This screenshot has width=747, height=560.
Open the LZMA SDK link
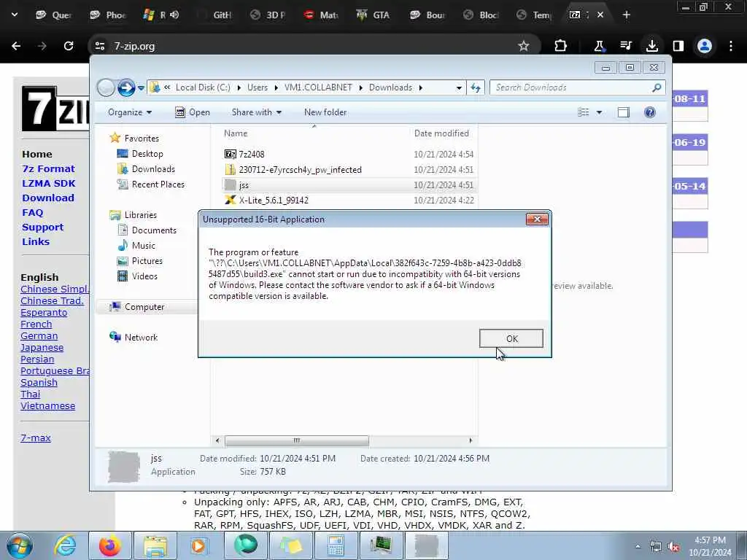click(x=49, y=183)
